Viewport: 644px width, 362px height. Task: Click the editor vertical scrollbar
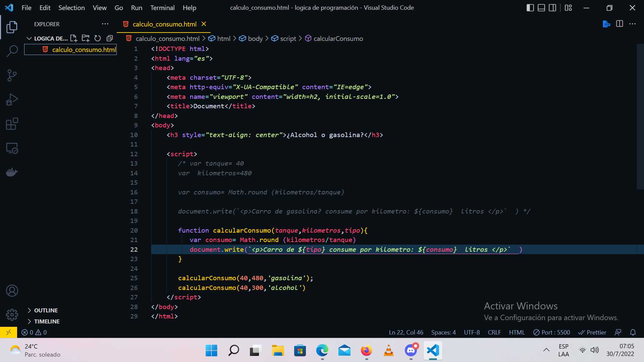point(640,117)
